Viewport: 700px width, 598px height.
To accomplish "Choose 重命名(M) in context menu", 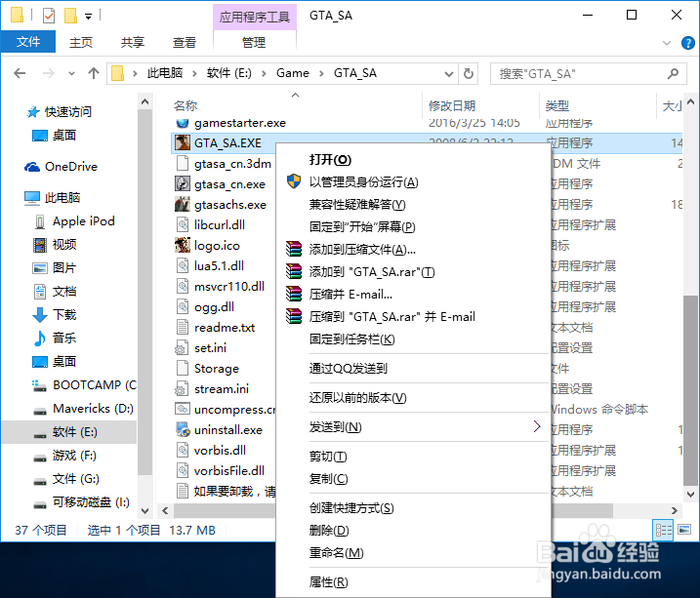I will (x=413, y=552).
